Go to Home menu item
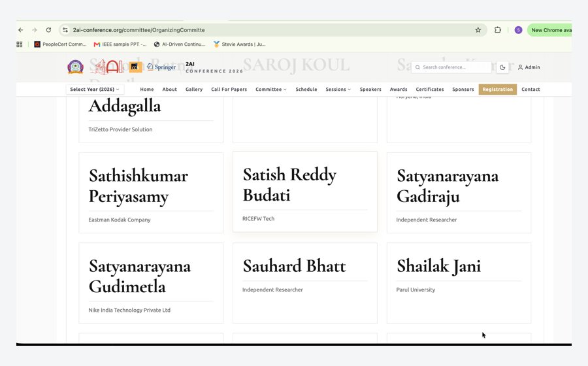The image size is (588, 366). 147,90
